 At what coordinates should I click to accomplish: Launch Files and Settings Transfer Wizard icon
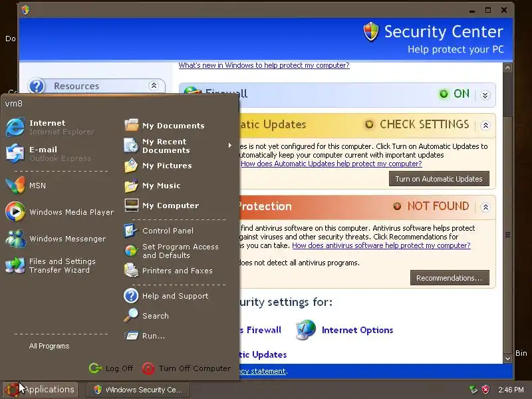click(15, 265)
